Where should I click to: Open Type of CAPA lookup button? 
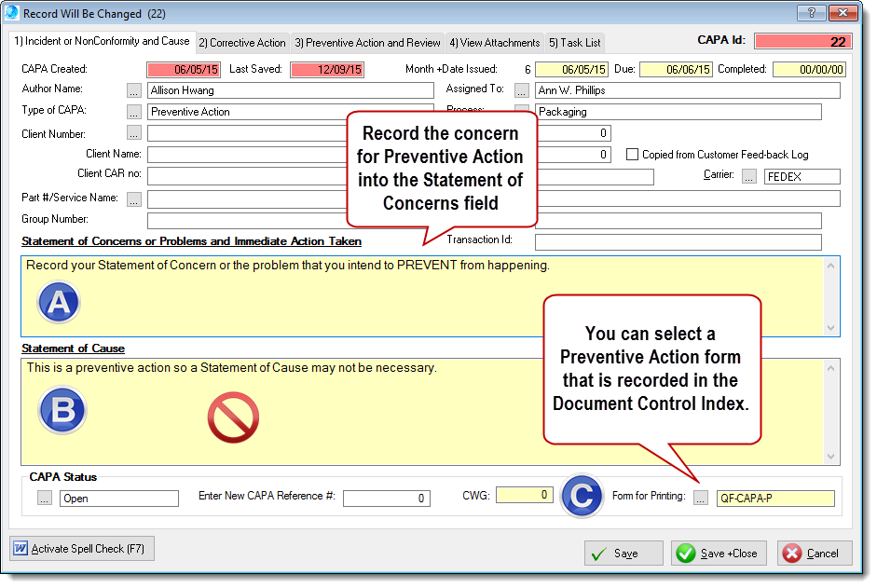click(x=134, y=112)
